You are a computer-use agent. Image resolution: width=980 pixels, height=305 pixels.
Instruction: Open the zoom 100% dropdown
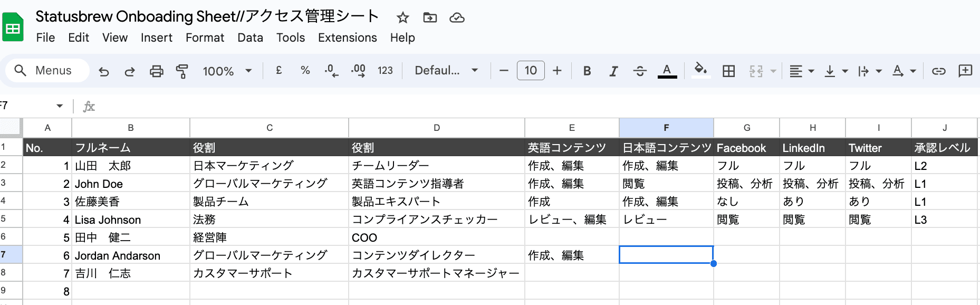(227, 71)
